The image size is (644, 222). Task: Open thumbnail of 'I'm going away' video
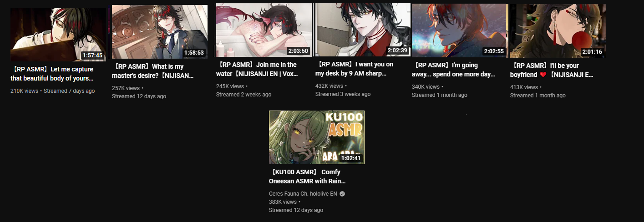[x=459, y=30]
